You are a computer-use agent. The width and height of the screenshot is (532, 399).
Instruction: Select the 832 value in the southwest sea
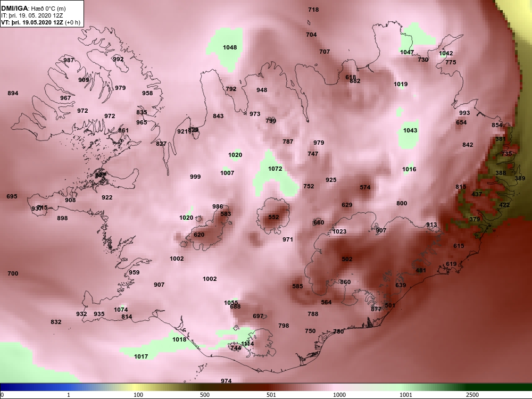[56, 322]
